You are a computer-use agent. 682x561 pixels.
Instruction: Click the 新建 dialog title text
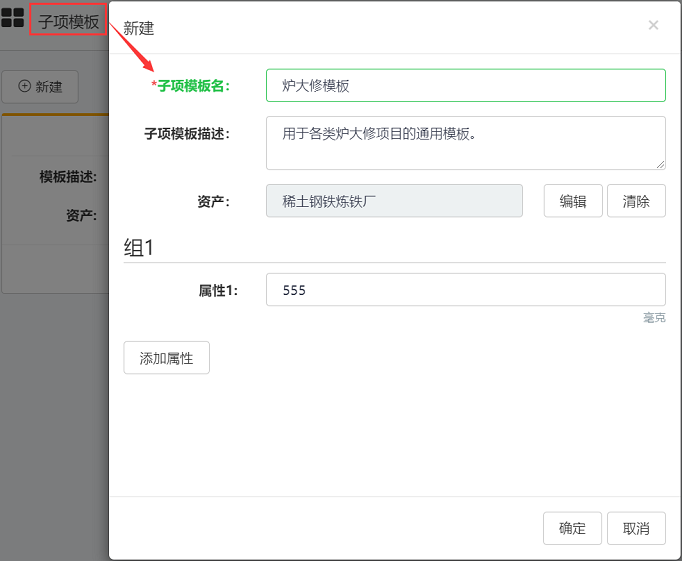point(139,28)
